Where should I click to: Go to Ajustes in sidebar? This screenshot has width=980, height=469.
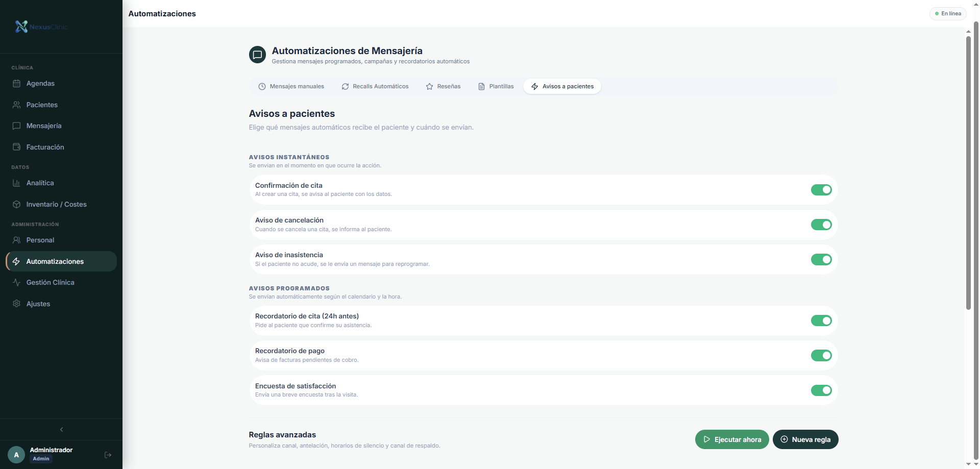pyautogui.click(x=61, y=304)
